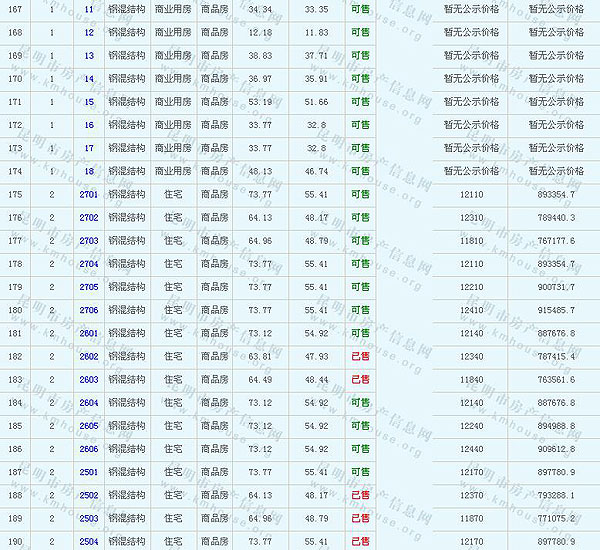Select room 2603 link
Image resolution: width=600 pixels, height=550 pixels.
coord(89,380)
